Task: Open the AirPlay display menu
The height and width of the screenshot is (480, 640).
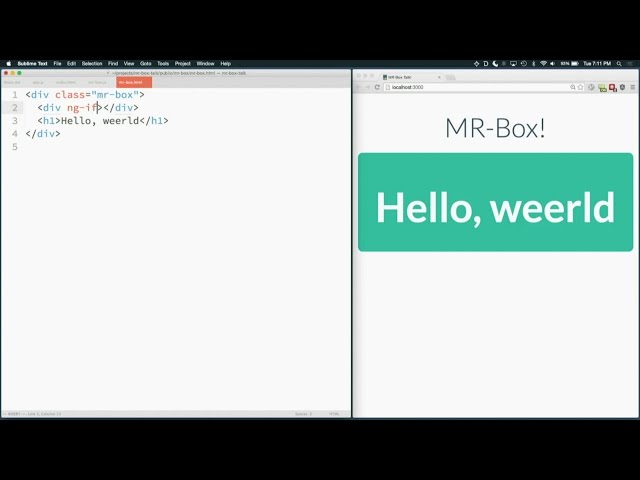Action: 513,64
